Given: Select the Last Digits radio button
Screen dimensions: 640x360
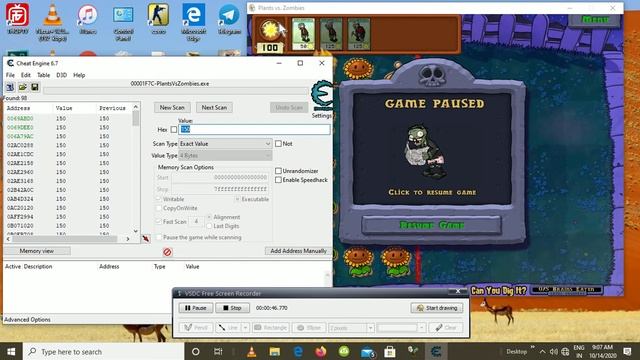Looking at the screenshot, I should click(209, 226).
